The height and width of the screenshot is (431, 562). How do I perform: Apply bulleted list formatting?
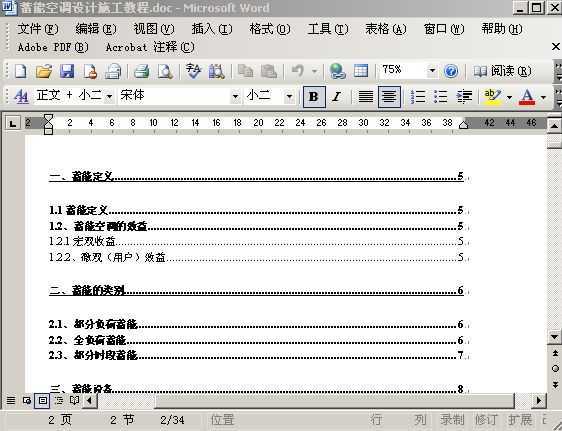(440, 96)
